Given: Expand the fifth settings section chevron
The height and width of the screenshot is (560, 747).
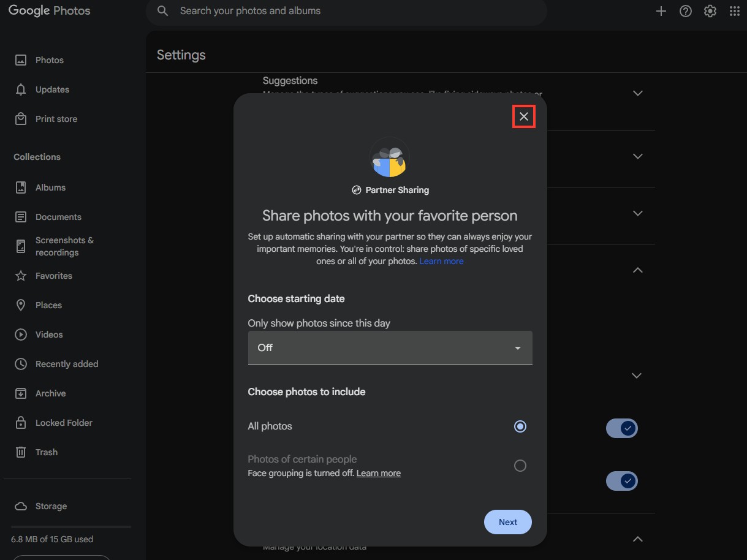Looking at the screenshot, I should point(637,376).
